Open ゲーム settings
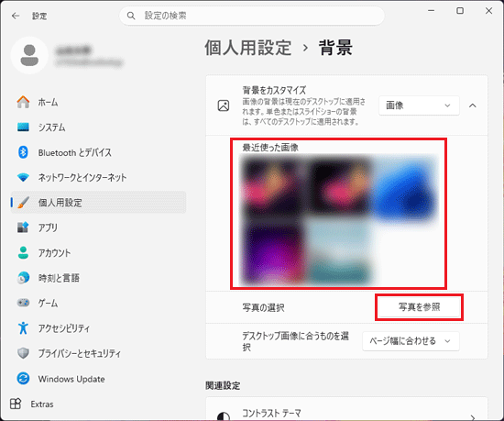The height and width of the screenshot is (421, 504). pos(98,303)
